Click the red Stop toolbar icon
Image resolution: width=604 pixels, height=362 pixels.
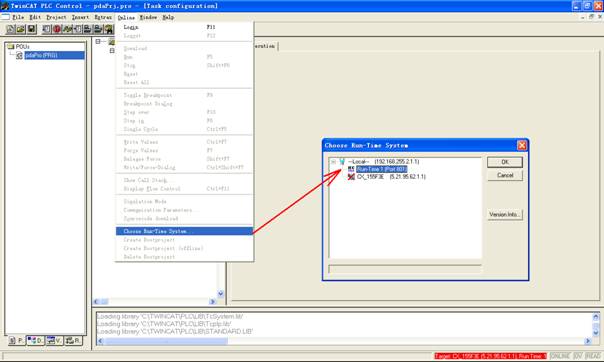[57, 29]
